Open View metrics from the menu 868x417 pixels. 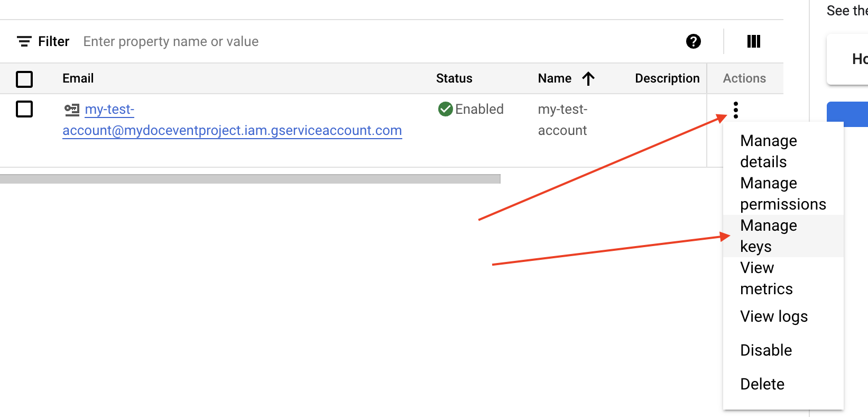[x=766, y=278]
